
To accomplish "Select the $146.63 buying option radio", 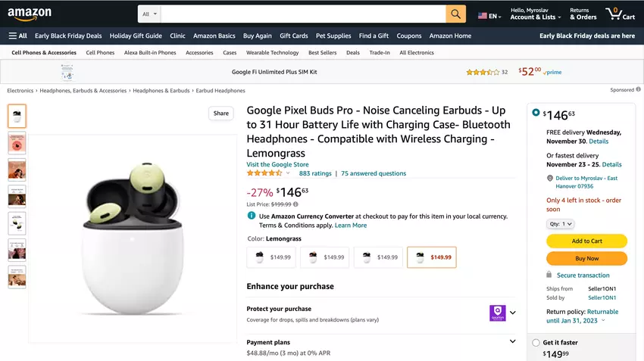I will (536, 113).
